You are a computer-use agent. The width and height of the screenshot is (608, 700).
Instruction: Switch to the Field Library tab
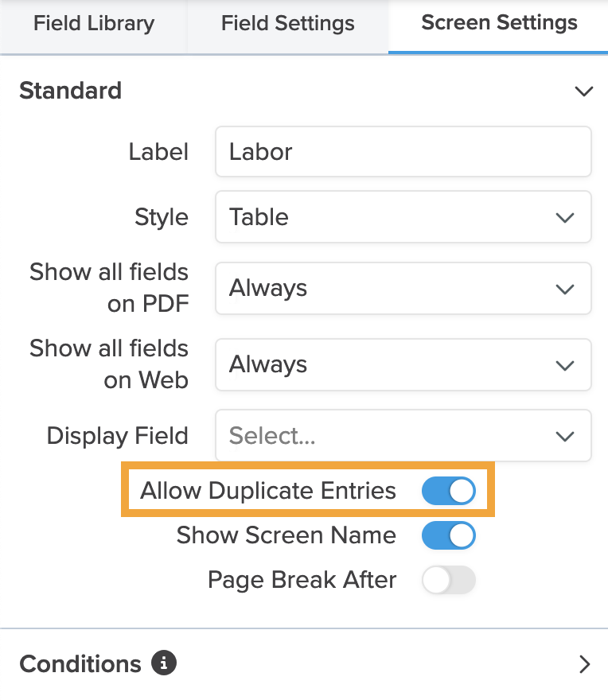tap(94, 23)
